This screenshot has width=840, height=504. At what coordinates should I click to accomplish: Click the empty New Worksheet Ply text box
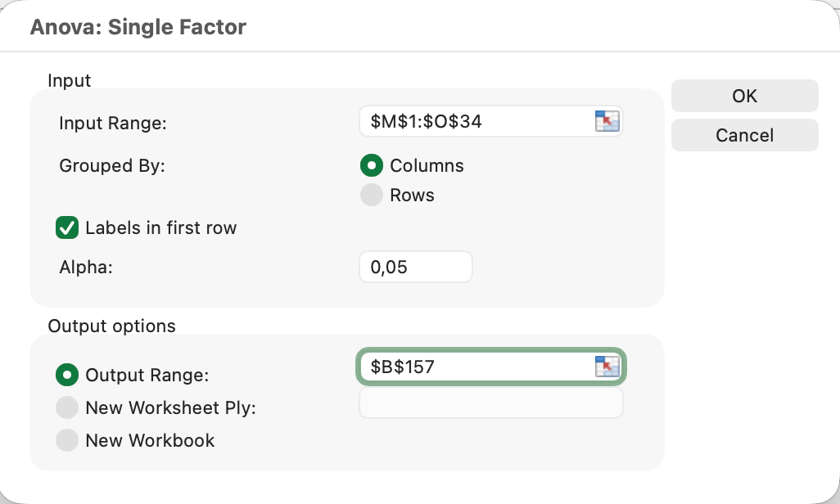(491, 403)
